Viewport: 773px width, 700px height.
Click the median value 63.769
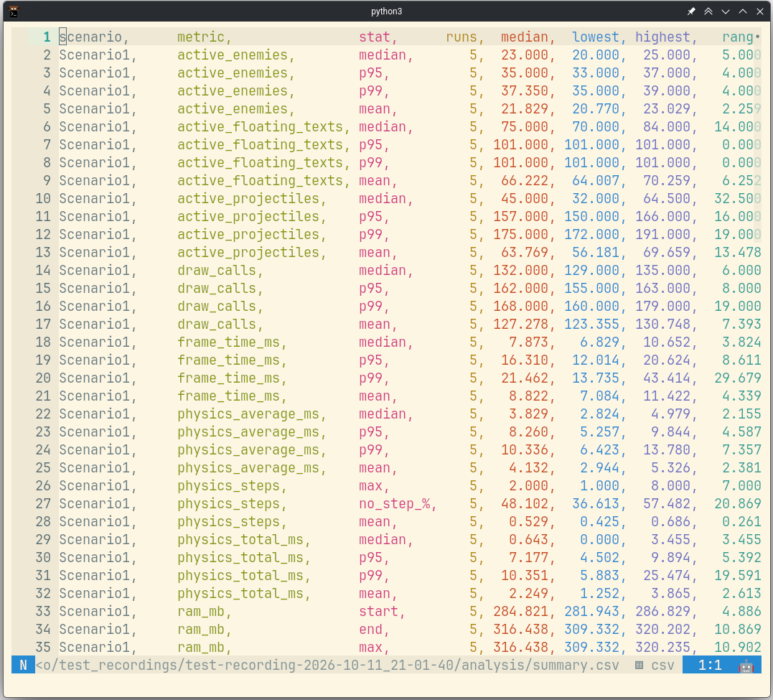(x=525, y=253)
